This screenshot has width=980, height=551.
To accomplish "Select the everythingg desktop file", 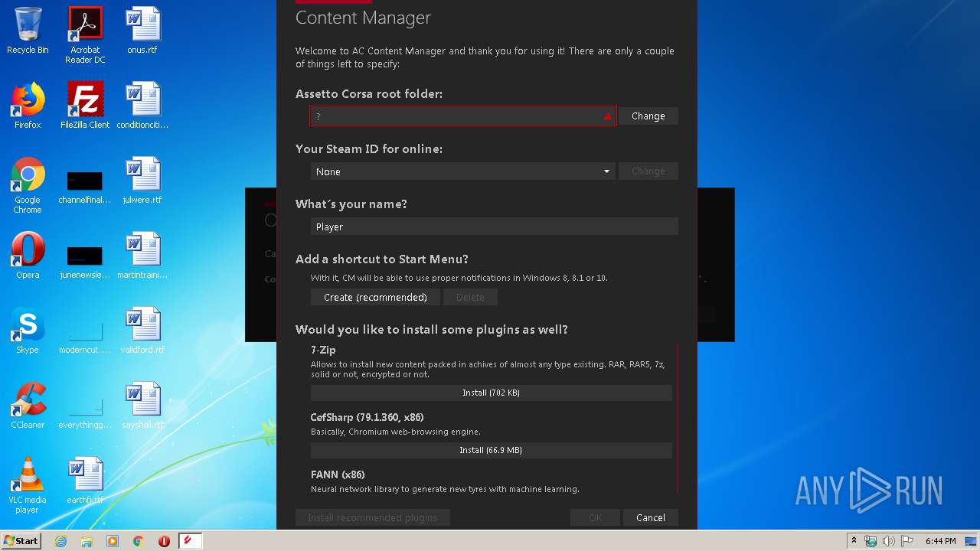I will pos(85,410).
